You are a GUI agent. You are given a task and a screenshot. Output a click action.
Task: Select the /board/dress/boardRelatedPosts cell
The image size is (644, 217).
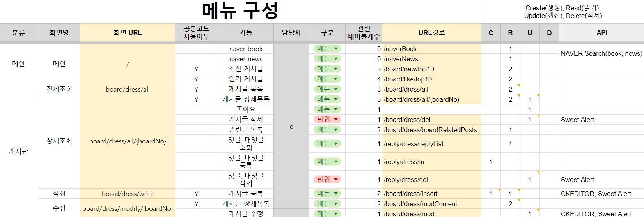(x=431, y=130)
